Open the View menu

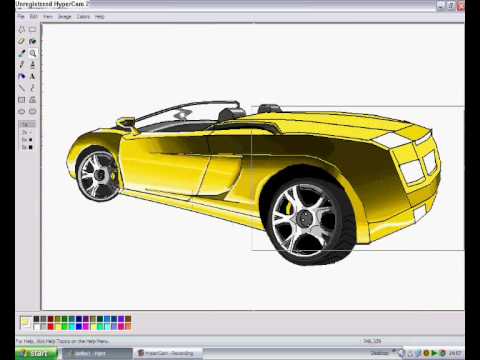coord(48,16)
